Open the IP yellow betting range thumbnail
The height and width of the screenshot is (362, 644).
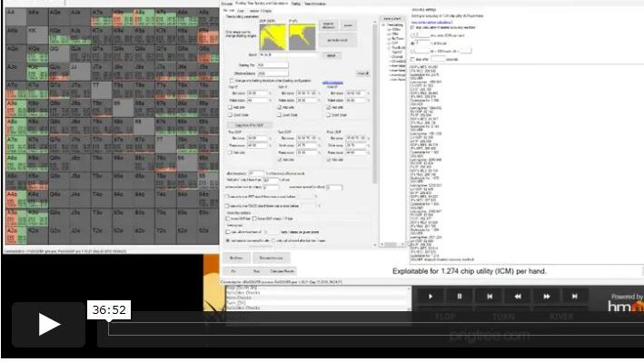[x=302, y=37]
